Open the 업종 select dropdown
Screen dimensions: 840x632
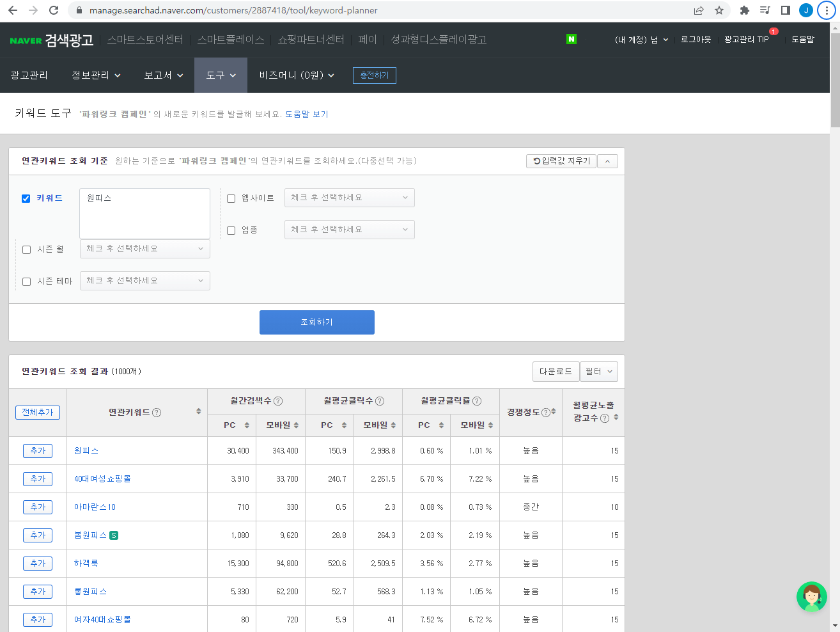click(350, 230)
